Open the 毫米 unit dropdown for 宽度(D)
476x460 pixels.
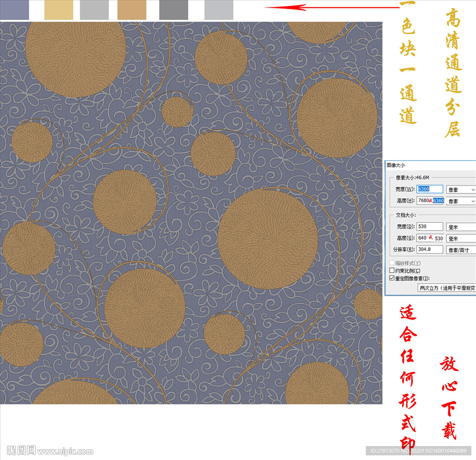click(461, 227)
